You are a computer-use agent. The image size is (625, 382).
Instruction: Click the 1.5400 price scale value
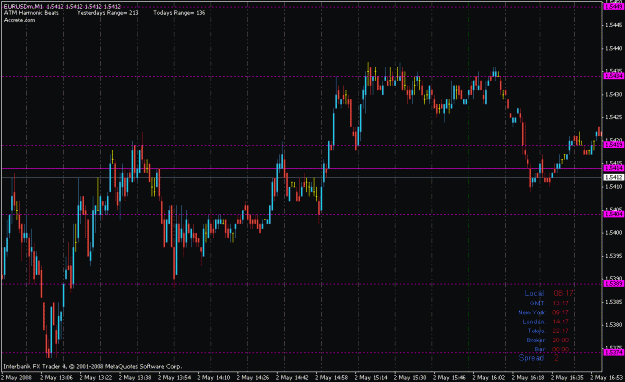(x=614, y=232)
